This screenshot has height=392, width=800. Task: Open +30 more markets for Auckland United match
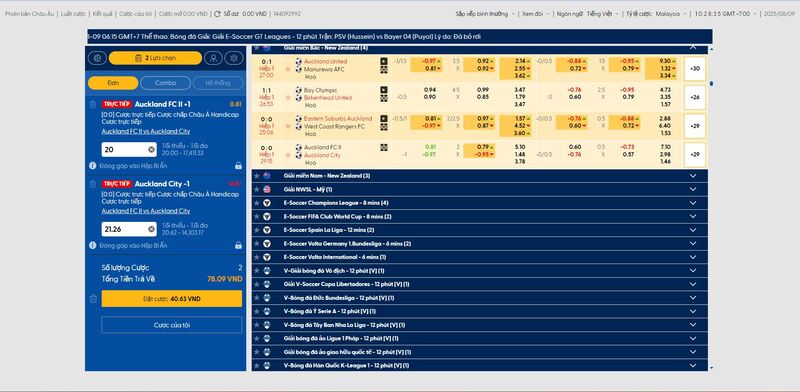694,68
